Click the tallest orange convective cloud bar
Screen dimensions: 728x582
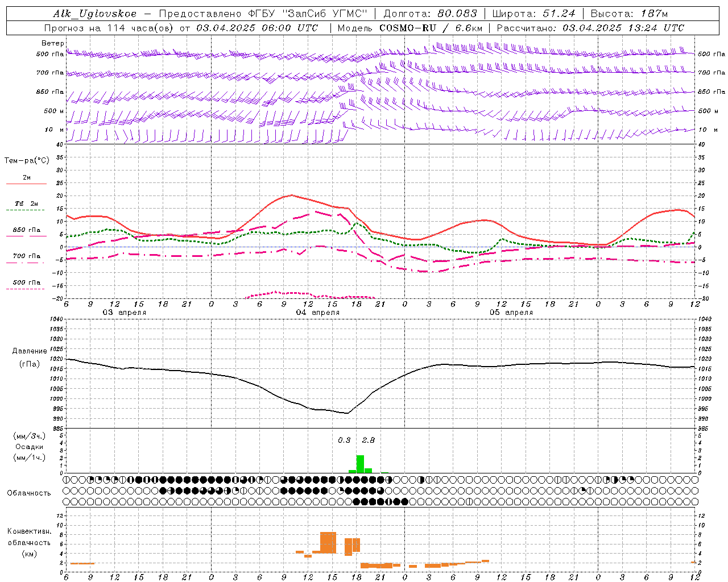[328, 543]
